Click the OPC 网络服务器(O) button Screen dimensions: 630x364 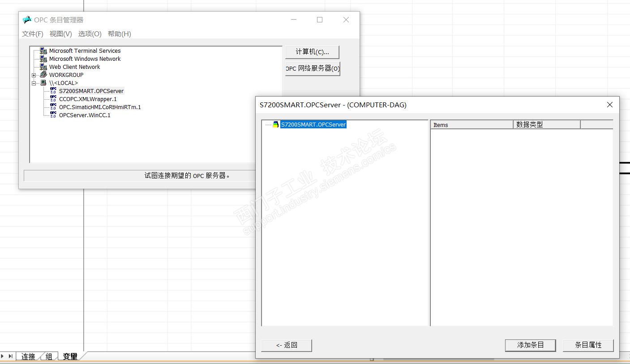[313, 68]
